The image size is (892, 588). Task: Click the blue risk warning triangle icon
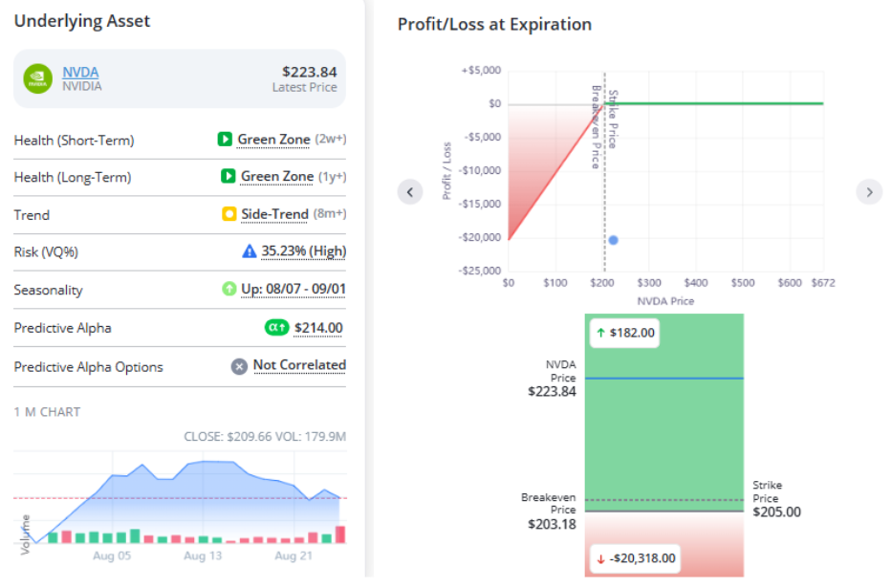(250, 250)
